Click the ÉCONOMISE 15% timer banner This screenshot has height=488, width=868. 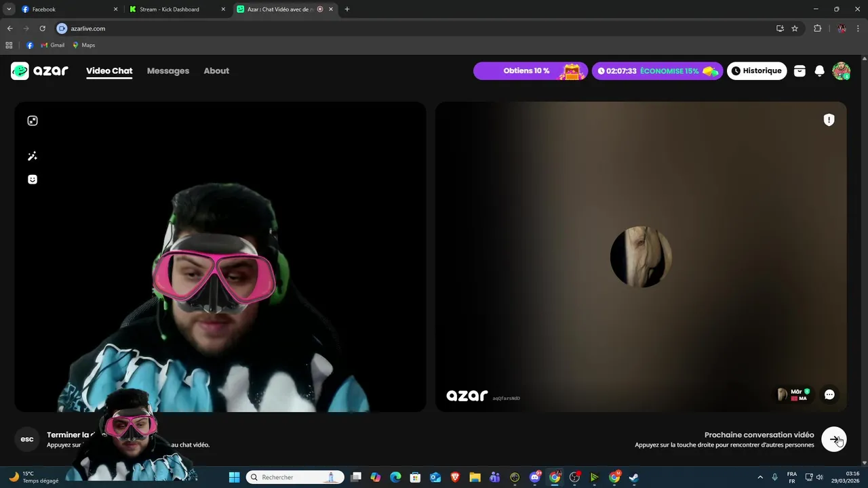(657, 70)
